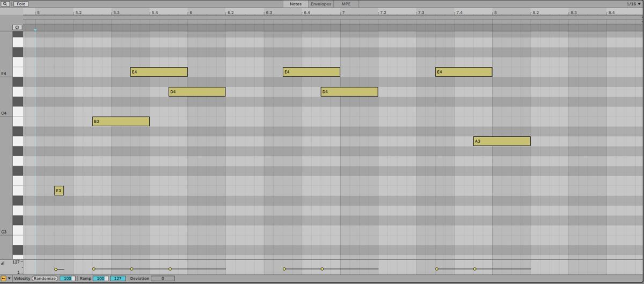The width and height of the screenshot is (644, 284).
Task: Click bar 6 on the timeline ruler
Action: (191, 12)
